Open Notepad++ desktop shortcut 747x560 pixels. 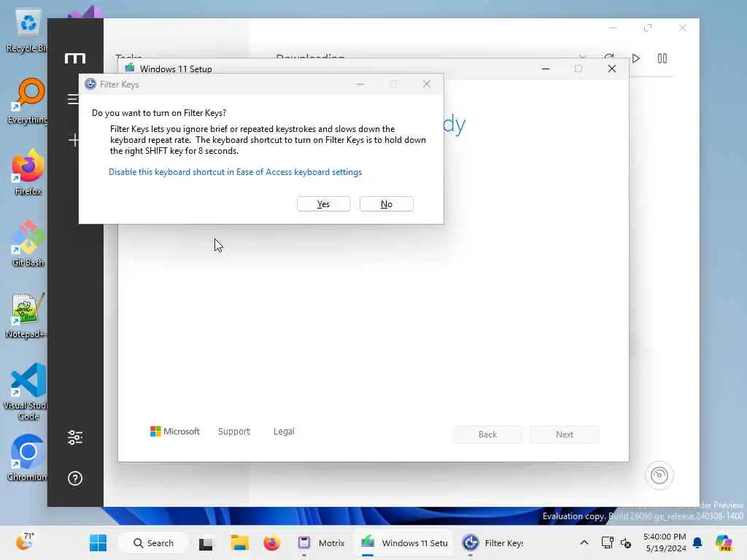click(27, 315)
